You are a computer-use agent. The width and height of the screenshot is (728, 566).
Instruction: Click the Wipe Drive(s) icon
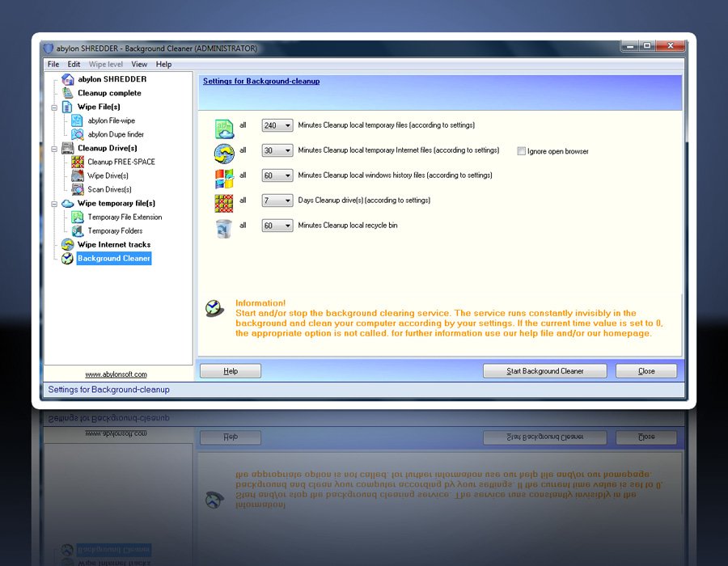[x=78, y=175]
